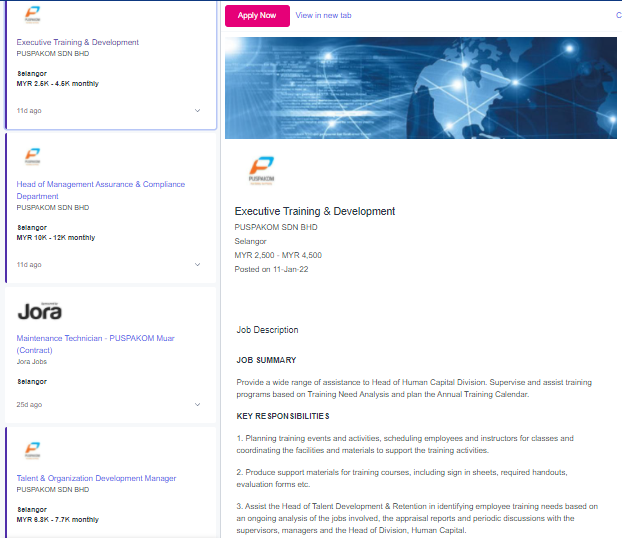Open the Executive Training & Development listing

pyautogui.click(x=77, y=42)
